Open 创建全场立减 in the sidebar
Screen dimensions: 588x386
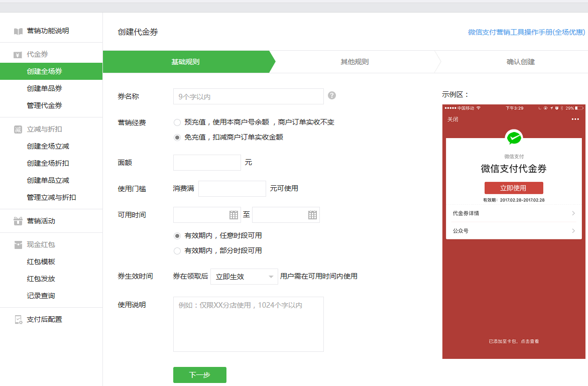click(x=48, y=146)
